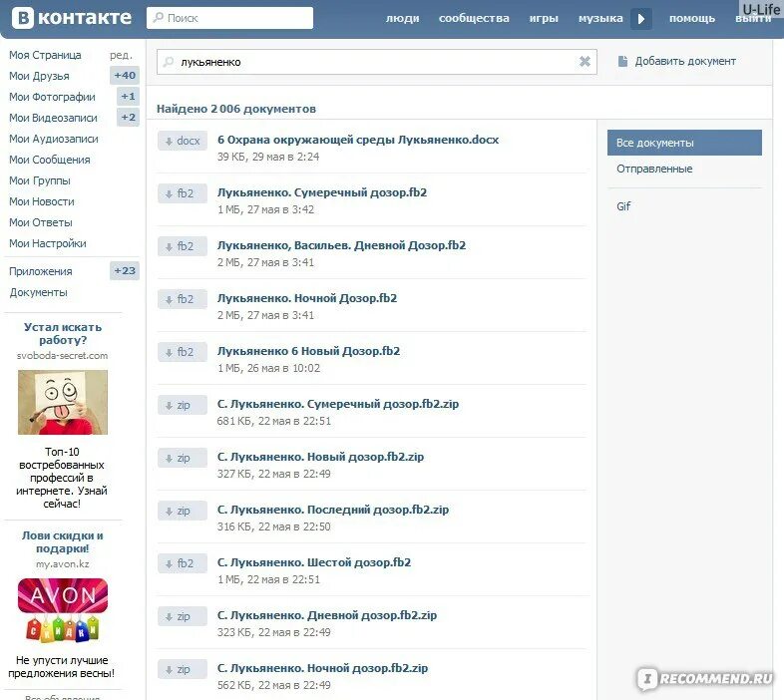
Task: Download fb2 badge for Лукьяненко 6 Новый Дозор
Action: [183, 353]
